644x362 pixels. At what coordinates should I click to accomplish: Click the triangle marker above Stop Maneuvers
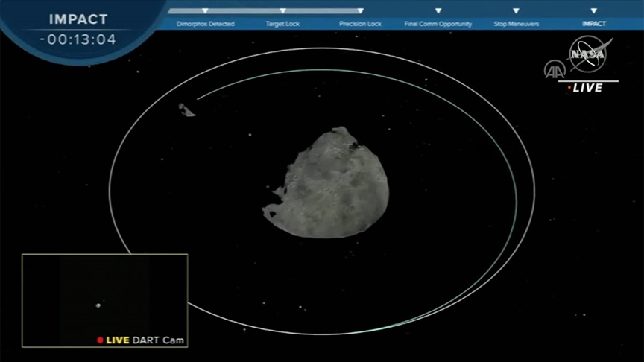point(516,11)
